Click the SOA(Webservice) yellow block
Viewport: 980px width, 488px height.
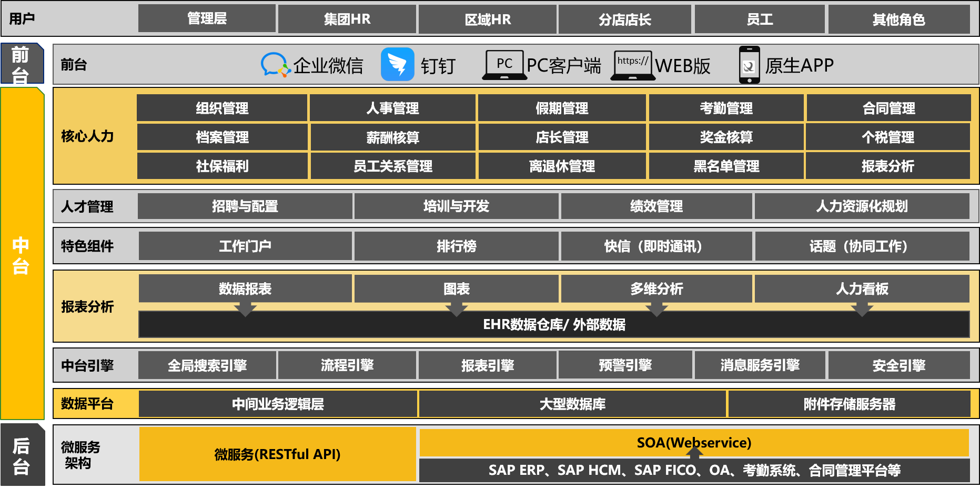(694, 443)
